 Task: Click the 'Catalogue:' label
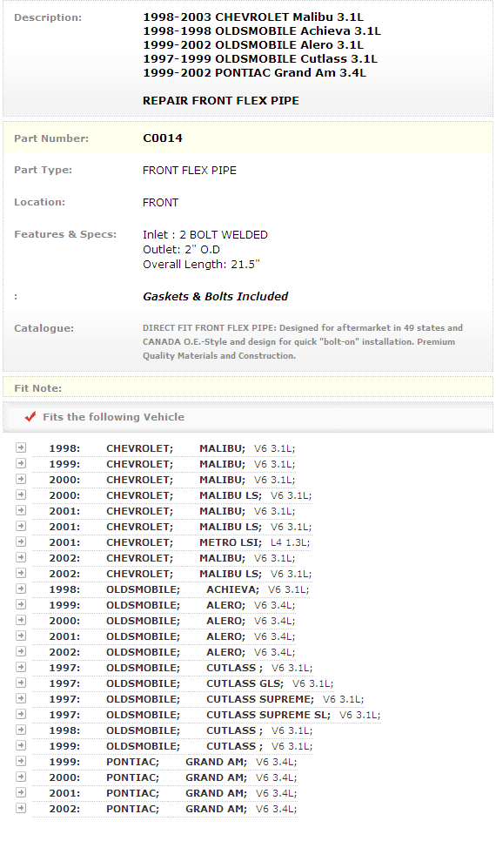pyautogui.click(x=44, y=328)
